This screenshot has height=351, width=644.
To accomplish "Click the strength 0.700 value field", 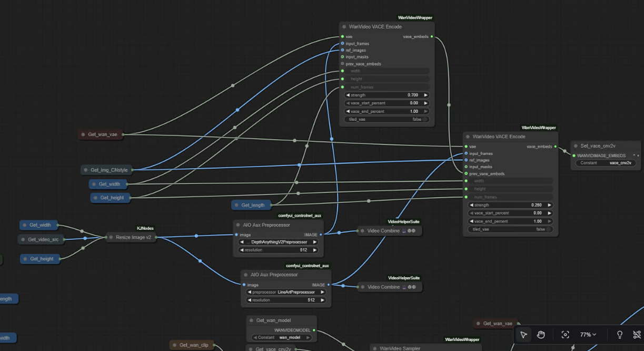I will pyautogui.click(x=387, y=95).
